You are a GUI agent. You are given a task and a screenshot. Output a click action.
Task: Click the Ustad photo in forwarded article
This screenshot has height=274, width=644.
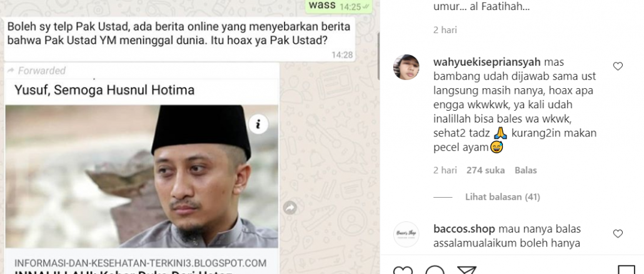[142, 176]
